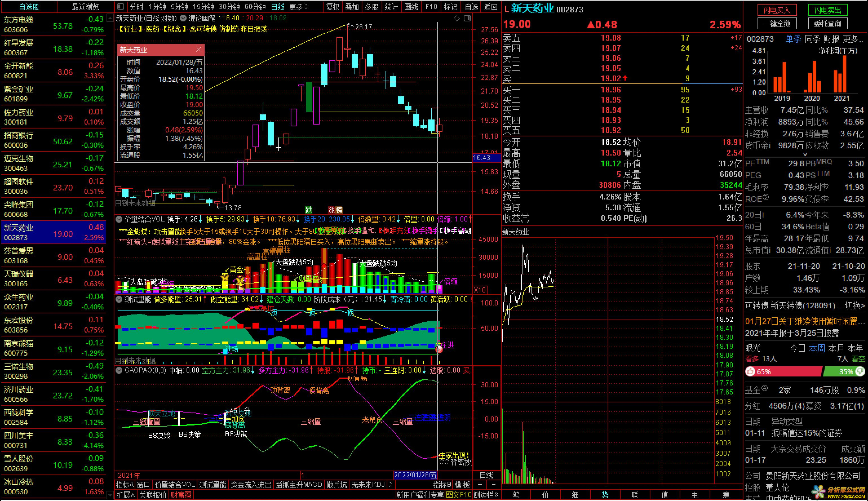Viewport: 868px width, 501px height.
Task: Click the diamond icon at chart top right
Action: pos(457,18)
